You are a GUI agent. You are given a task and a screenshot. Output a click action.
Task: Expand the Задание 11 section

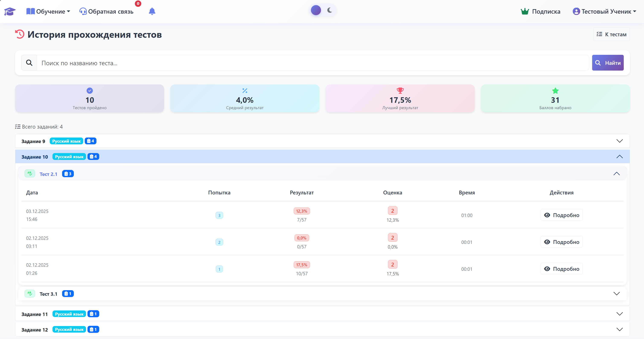322,314
